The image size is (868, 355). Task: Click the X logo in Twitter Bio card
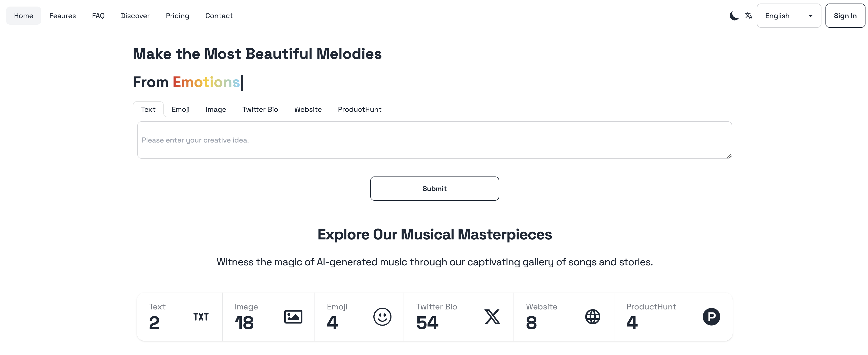(x=492, y=316)
